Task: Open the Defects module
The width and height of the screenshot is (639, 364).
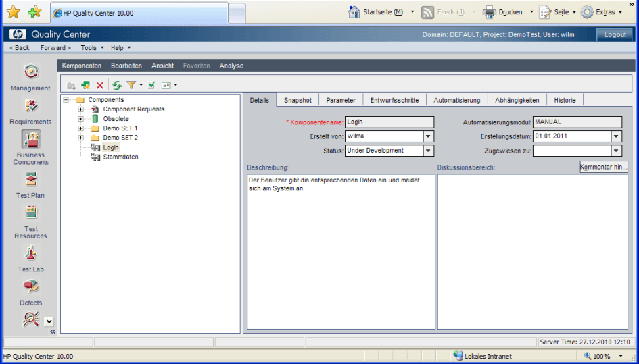Action: (30, 287)
